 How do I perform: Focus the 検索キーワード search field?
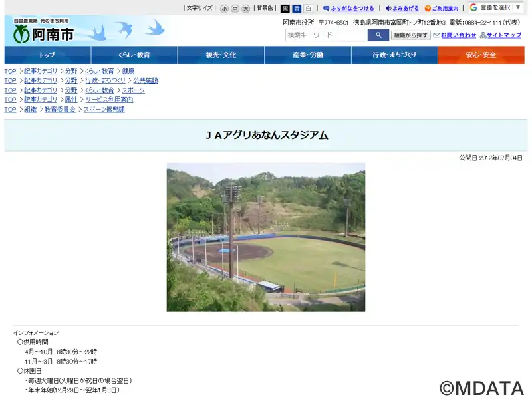pos(327,35)
